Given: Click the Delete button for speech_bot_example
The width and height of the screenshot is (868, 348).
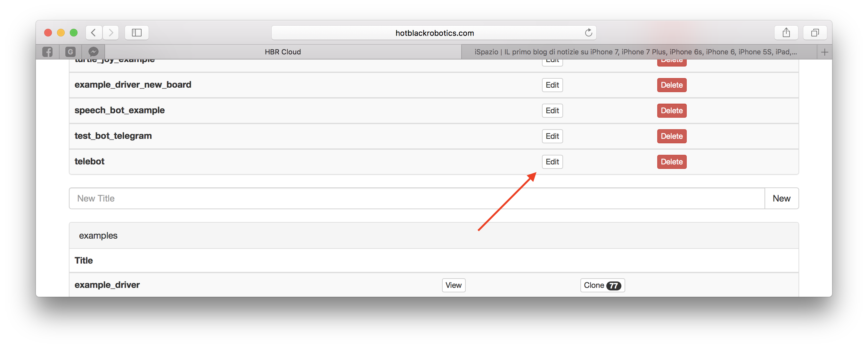Looking at the screenshot, I should [671, 110].
